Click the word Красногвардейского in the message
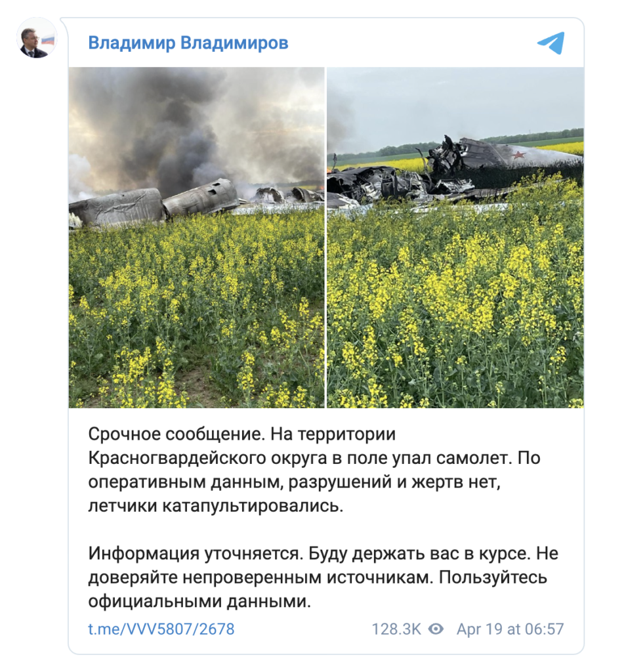This screenshot has height=672, width=624. (x=177, y=458)
